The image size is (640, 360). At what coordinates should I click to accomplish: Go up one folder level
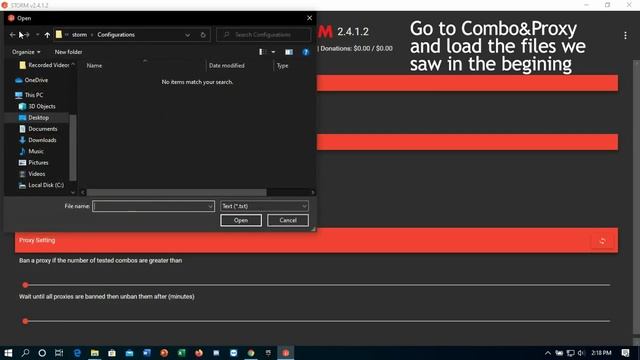47,35
